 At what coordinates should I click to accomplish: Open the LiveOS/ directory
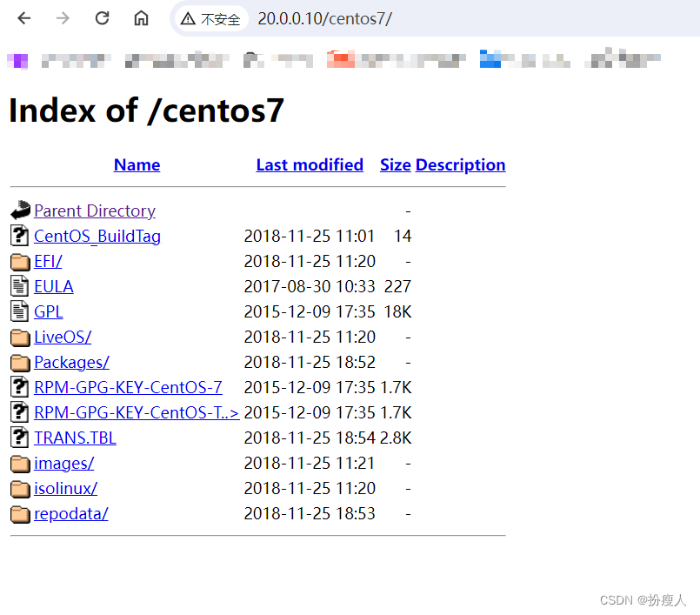tap(63, 338)
